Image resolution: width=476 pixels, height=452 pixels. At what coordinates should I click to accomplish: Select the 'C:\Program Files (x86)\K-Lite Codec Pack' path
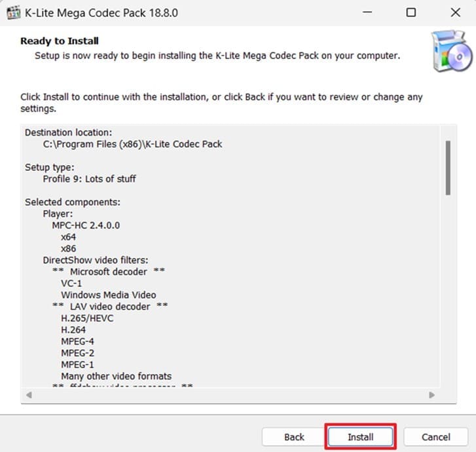coord(132,144)
